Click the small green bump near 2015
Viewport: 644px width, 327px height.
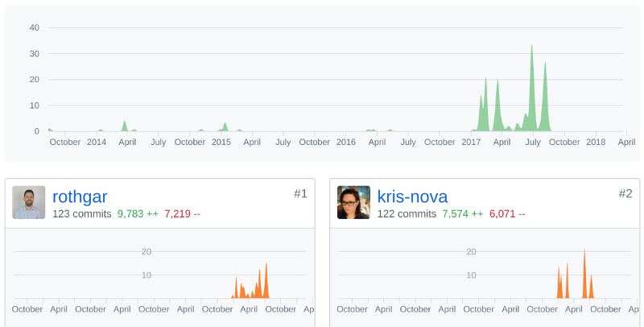(225, 127)
